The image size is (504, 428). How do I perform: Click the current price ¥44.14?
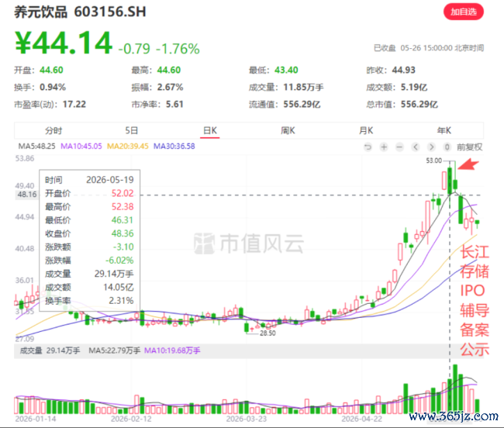(64, 43)
